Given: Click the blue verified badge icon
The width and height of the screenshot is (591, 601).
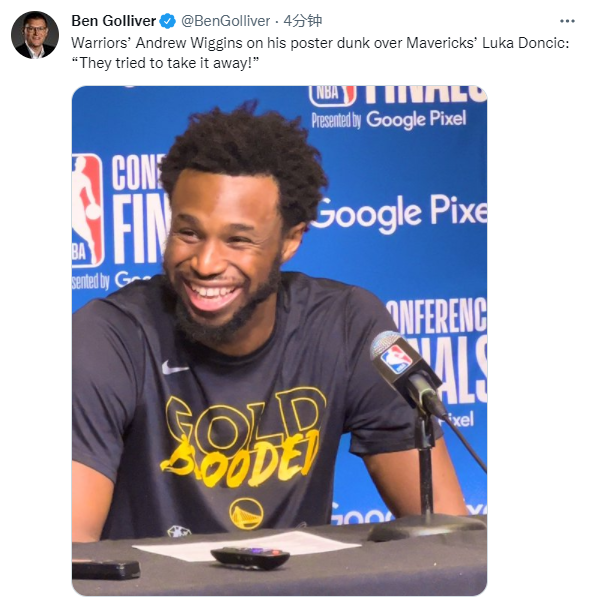Looking at the screenshot, I should [167, 21].
